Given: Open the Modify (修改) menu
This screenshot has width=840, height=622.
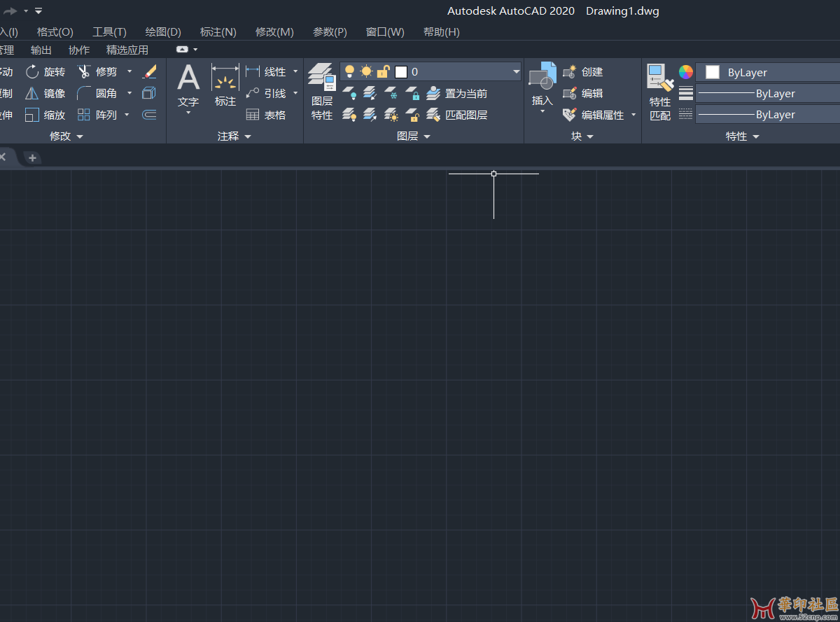Looking at the screenshot, I should (x=274, y=32).
